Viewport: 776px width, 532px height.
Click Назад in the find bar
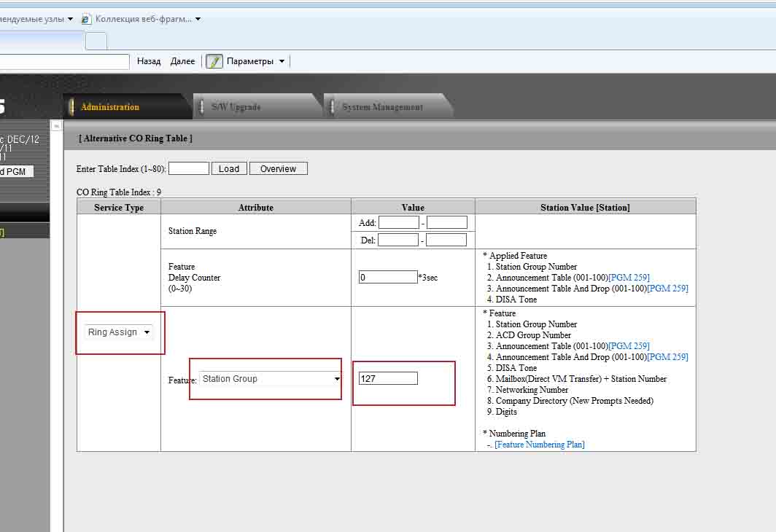(x=149, y=61)
